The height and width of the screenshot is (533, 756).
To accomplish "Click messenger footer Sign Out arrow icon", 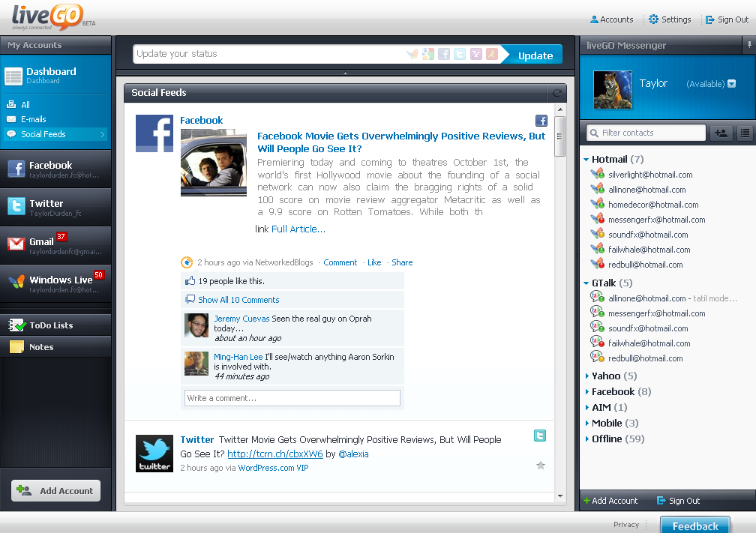I will coord(661,501).
